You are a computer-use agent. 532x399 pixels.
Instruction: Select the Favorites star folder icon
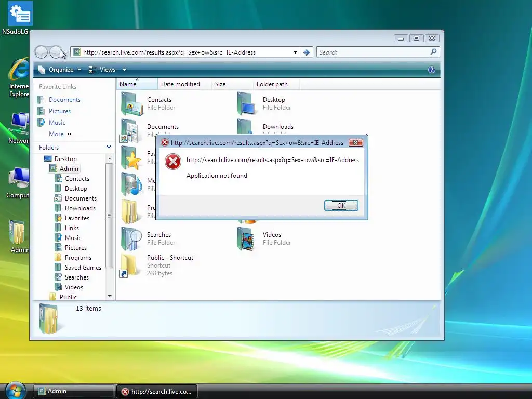click(x=131, y=158)
